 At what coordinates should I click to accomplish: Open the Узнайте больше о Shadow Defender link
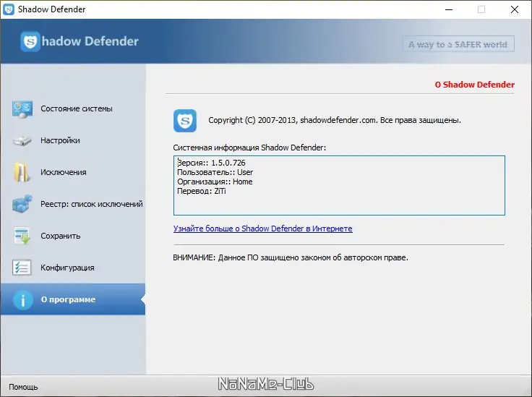(x=262, y=229)
